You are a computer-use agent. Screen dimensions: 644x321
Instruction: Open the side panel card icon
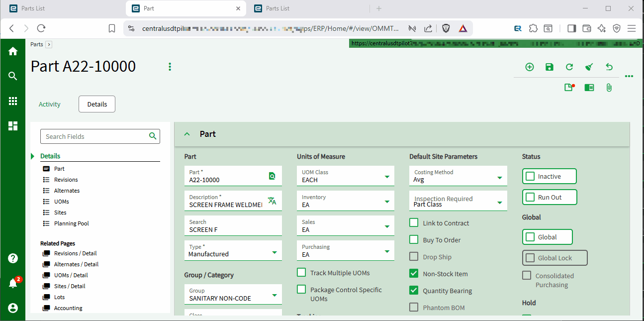point(589,88)
